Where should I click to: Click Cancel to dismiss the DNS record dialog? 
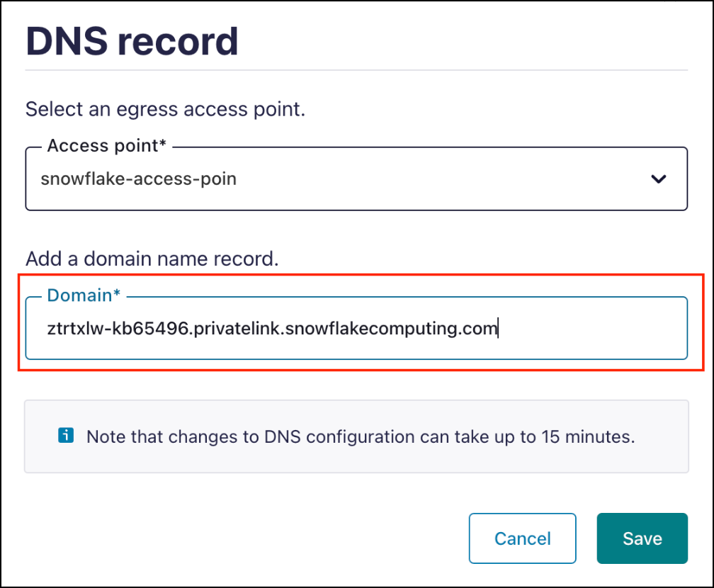coord(523,538)
